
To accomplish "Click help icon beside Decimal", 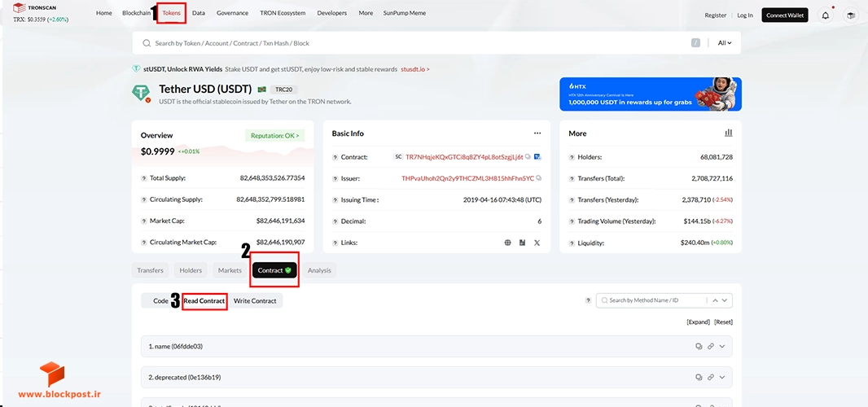I will point(335,221).
